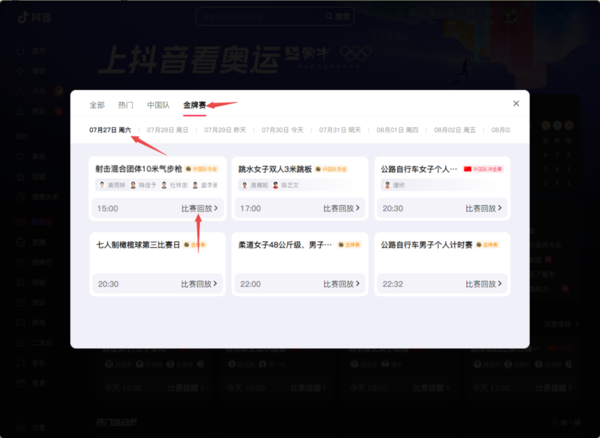Click the 金牌赛 badge on the judo card

pos(349,244)
